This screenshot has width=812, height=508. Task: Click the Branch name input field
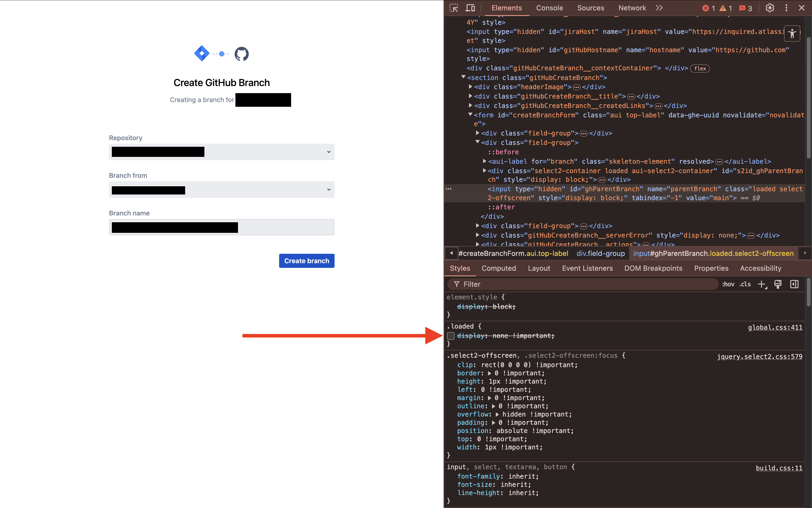point(222,227)
